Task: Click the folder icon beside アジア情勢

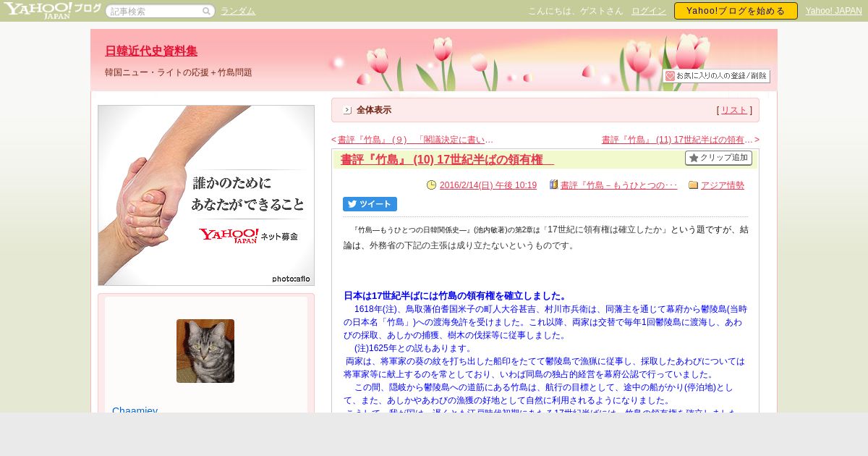Action: click(x=693, y=185)
